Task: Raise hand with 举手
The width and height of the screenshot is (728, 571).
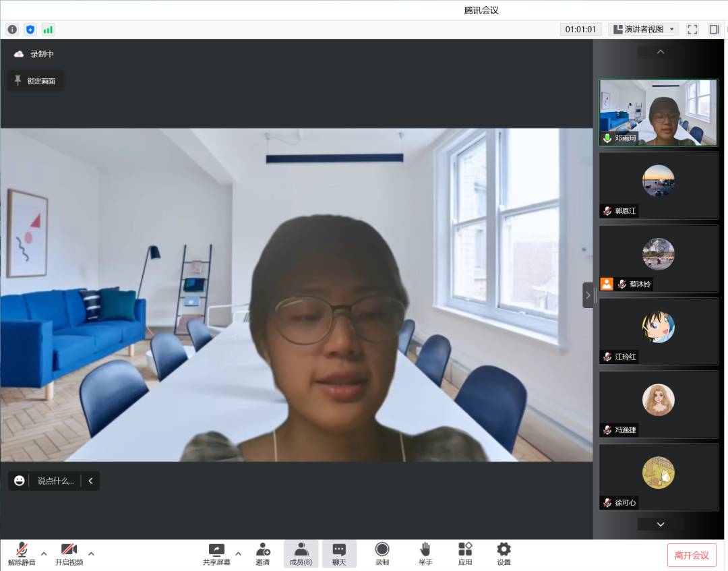Action: pyautogui.click(x=425, y=554)
